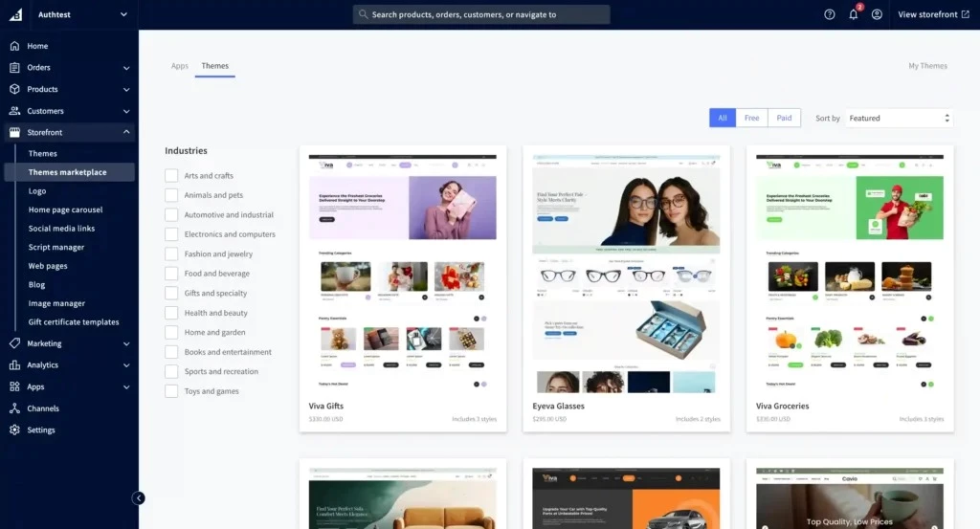Collapse the sidebar with arrow button
The height and width of the screenshot is (529, 980).
(x=139, y=497)
